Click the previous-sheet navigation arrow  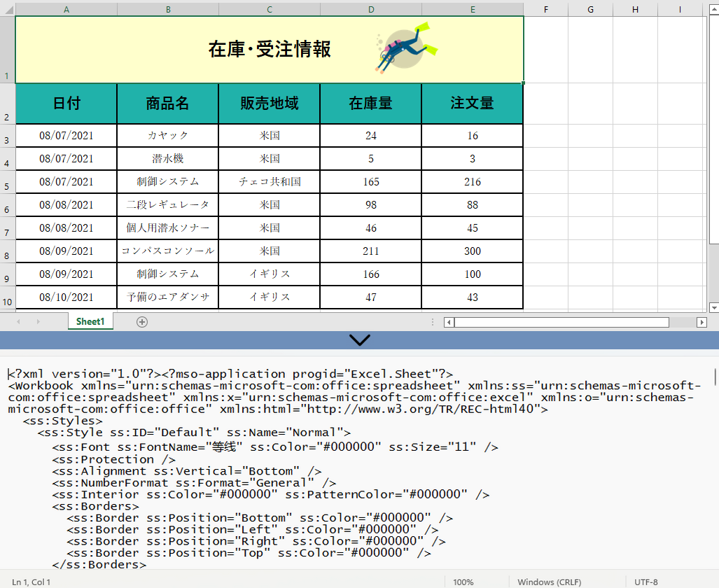click(x=19, y=321)
